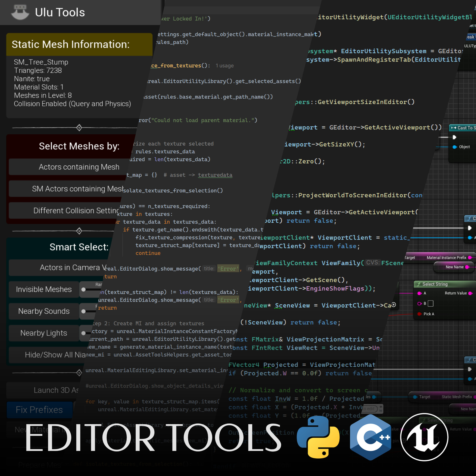
Task: Click the Nearby Lights button
Action: (x=43, y=333)
